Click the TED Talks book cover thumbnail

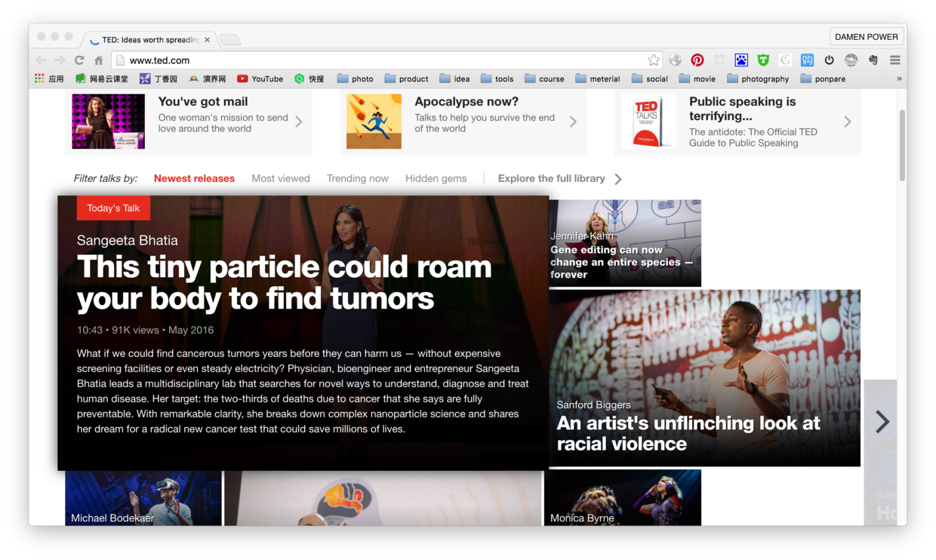[x=648, y=122]
